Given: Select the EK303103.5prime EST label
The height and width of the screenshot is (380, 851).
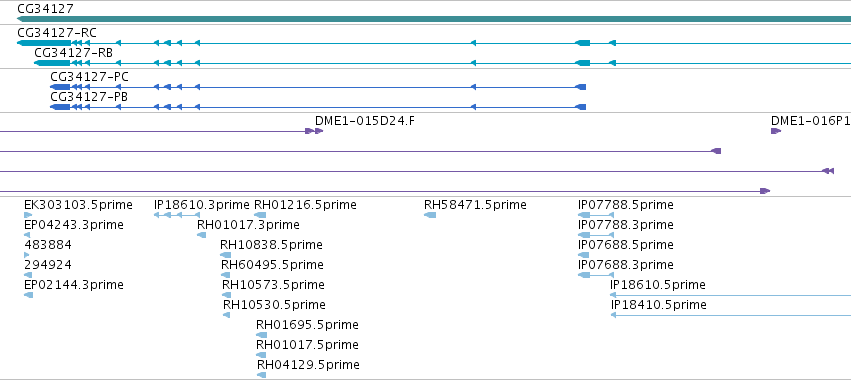Looking at the screenshot, I should point(78,205).
